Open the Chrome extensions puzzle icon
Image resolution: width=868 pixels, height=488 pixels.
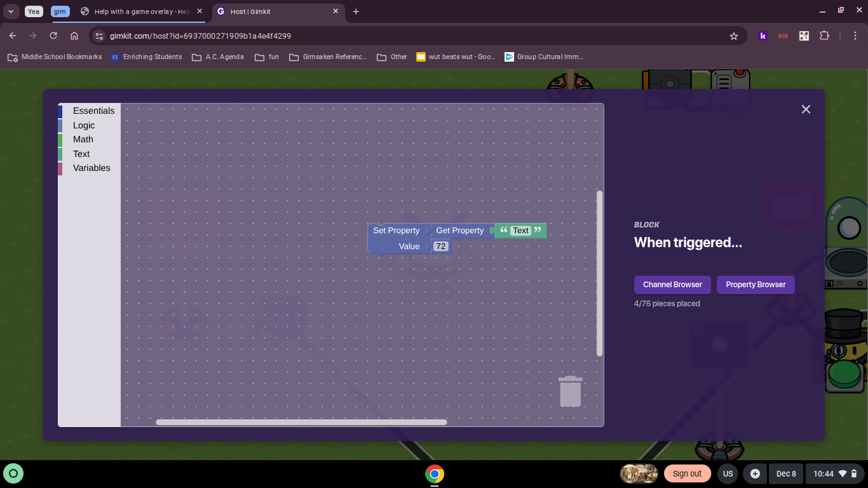pyautogui.click(x=825, y=36)
